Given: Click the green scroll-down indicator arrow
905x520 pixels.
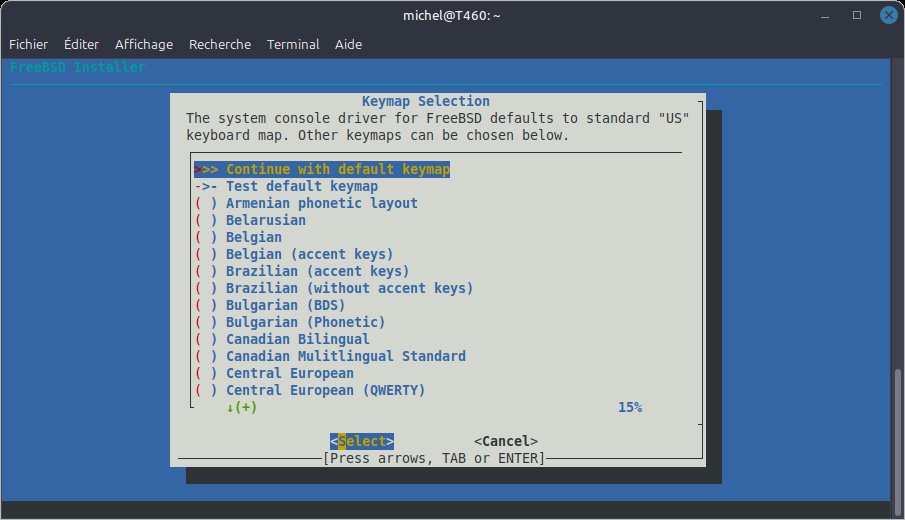Looking at the screenshot, I should (x=230, y=407).
